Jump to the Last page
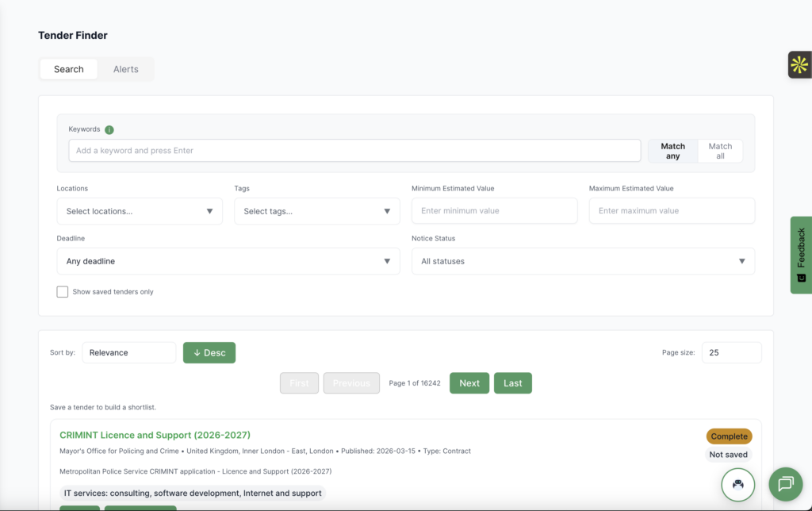The height and width of the screenshot is (511, 812). 513,383
